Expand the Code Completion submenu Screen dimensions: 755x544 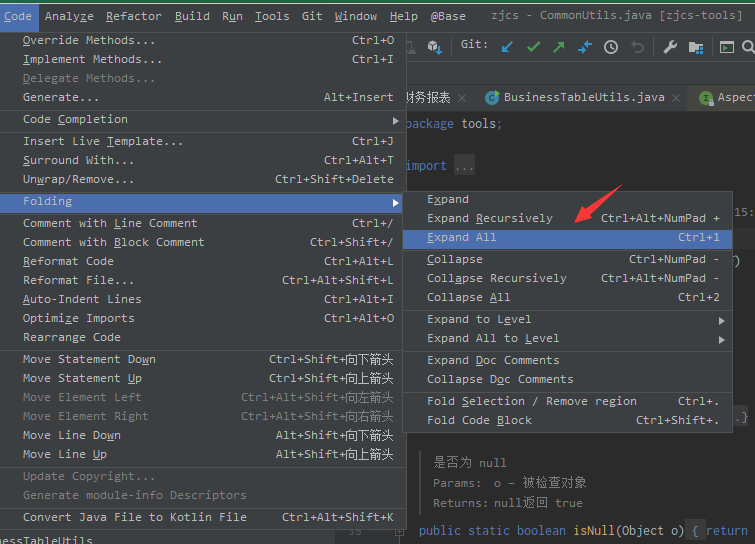[202, 119]
